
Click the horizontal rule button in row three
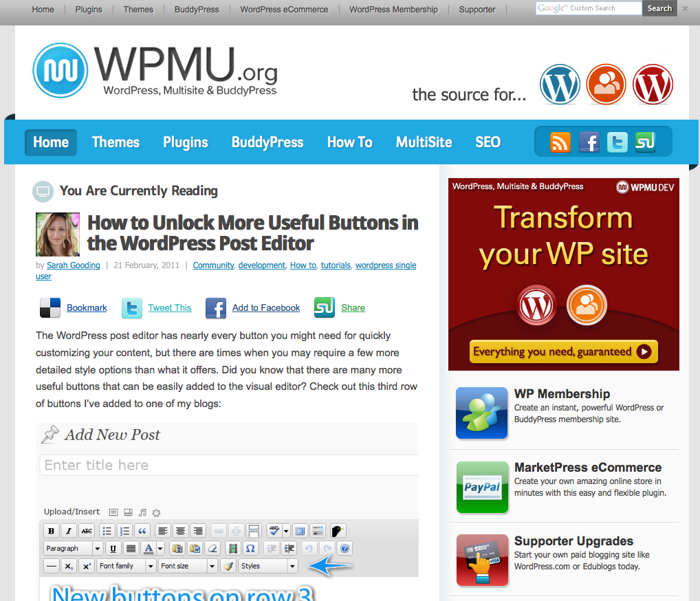click(x=52, y=566)
